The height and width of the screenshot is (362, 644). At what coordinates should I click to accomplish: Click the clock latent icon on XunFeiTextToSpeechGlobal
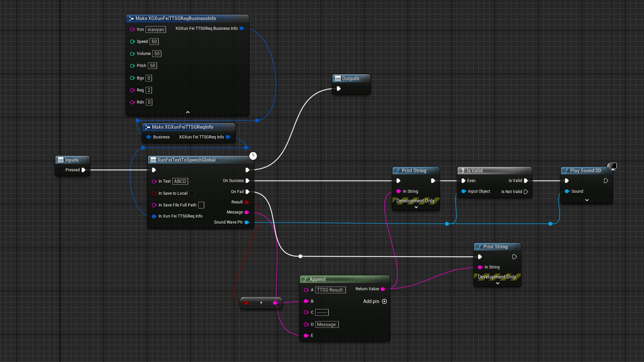(x=253, y=156)
